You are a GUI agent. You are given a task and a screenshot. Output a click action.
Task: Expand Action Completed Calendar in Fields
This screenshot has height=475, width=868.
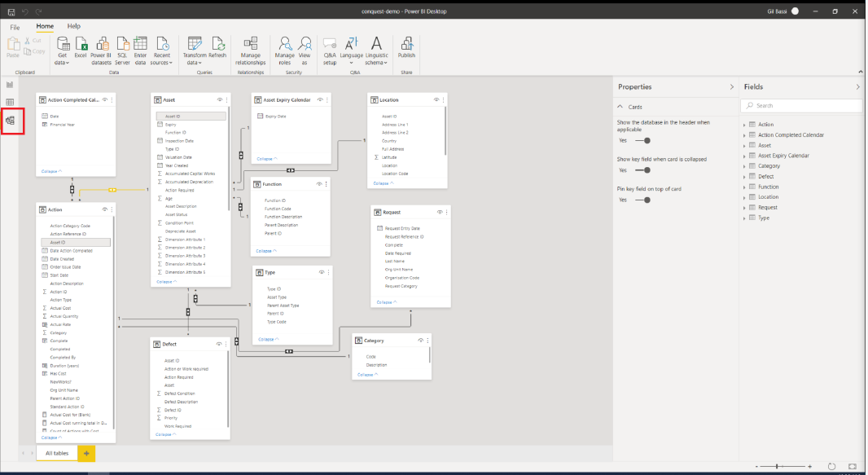744,135
